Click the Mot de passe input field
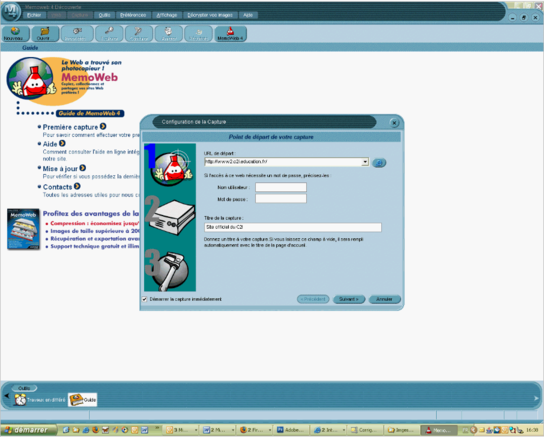The image size is (544, 437). (281, 199)
